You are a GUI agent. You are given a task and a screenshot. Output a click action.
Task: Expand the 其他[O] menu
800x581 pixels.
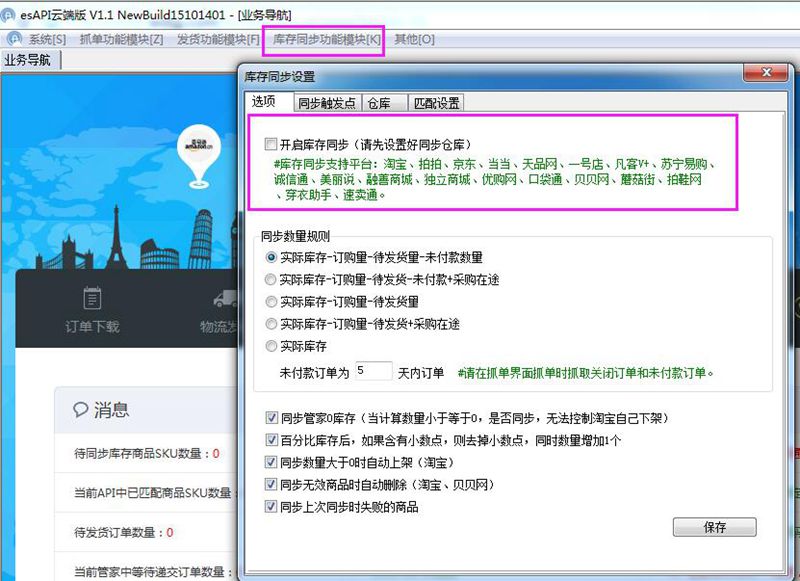(x=414, y=39)
